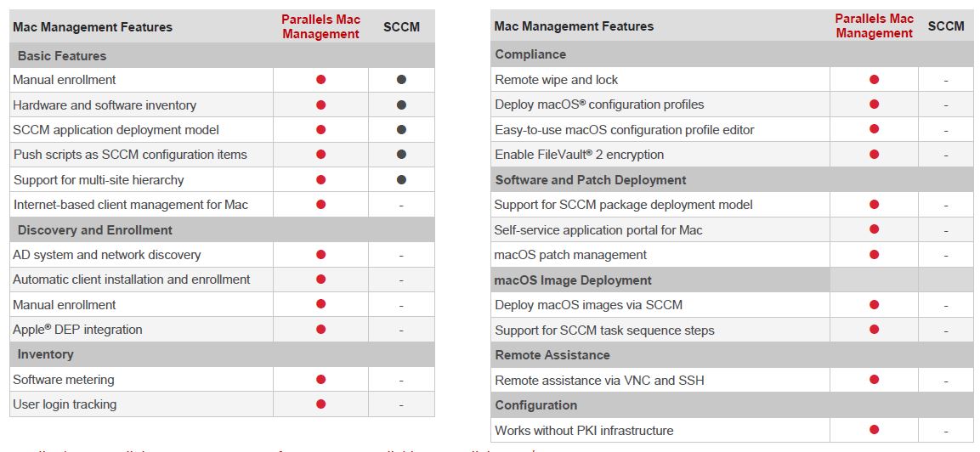Click the SCCM dash for User login tracking
The image size is (980, 452).
click(401, 405)
